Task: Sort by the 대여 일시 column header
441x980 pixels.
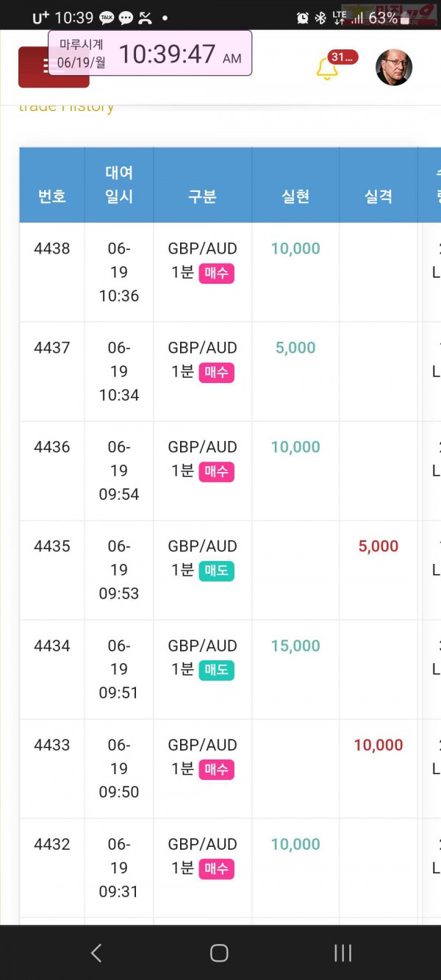Action: (x=119, y=185)
